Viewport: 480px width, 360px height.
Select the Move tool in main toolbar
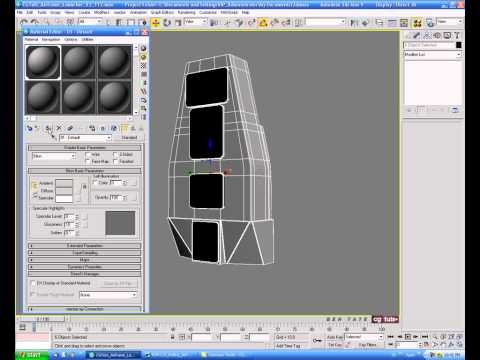pyautogui.click(x=156, y=23)
